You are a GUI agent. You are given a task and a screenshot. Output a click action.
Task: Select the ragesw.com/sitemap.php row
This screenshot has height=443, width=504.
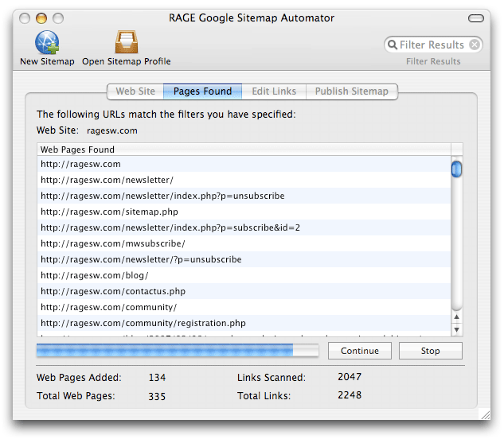pyautogui.click(x=244, y=212)
